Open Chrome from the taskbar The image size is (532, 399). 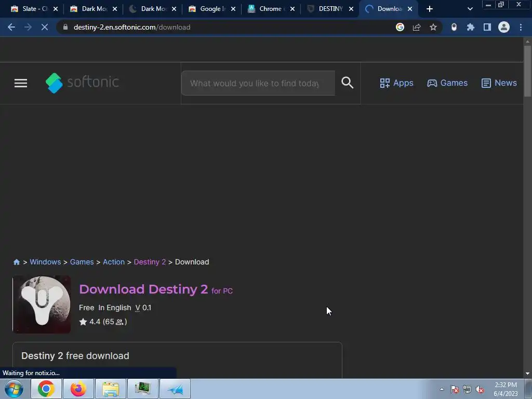tap(46, 389)
